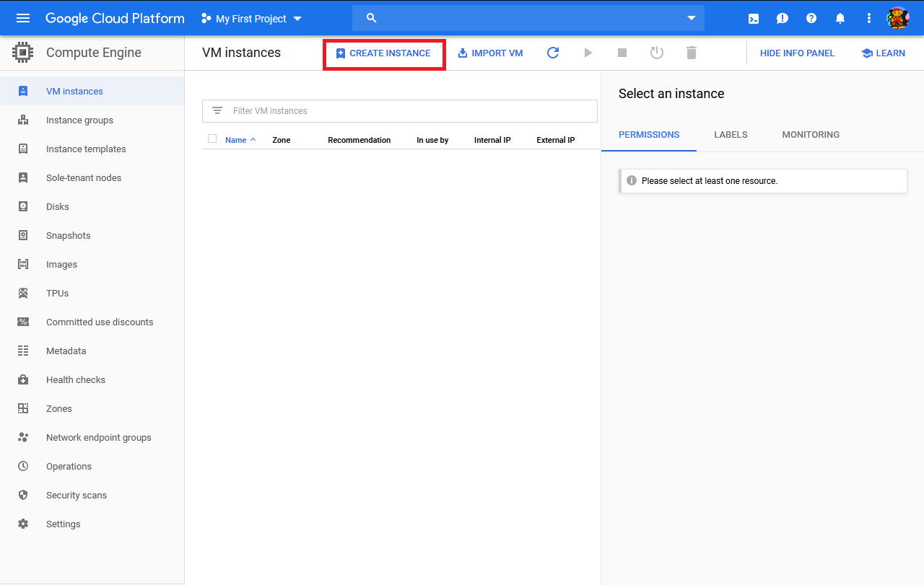
Task: Click the Internal IP column header
Action: point(492,140)
